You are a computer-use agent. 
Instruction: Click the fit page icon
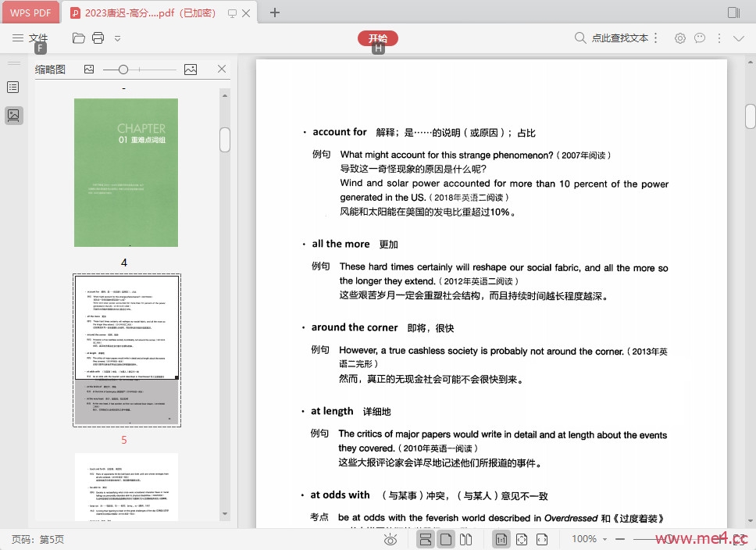pyautogui.click(x=522, y=539)
